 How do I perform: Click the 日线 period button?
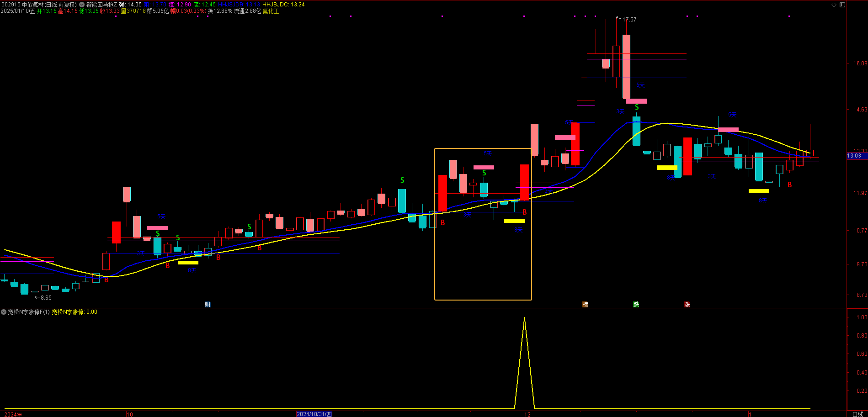tap(857, 414)
